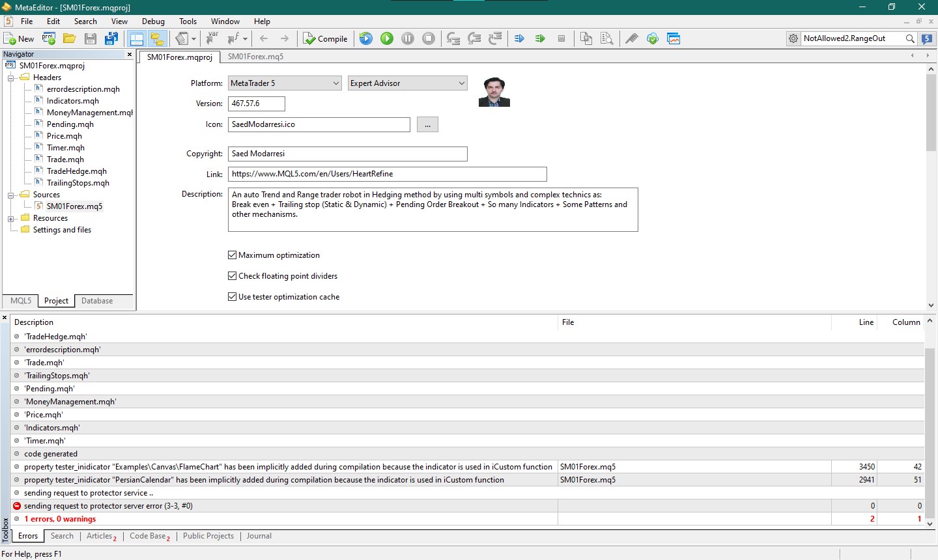Open the Code Base toolbox tab
This screenshot has height=560, width=938.
pos(150,536)
